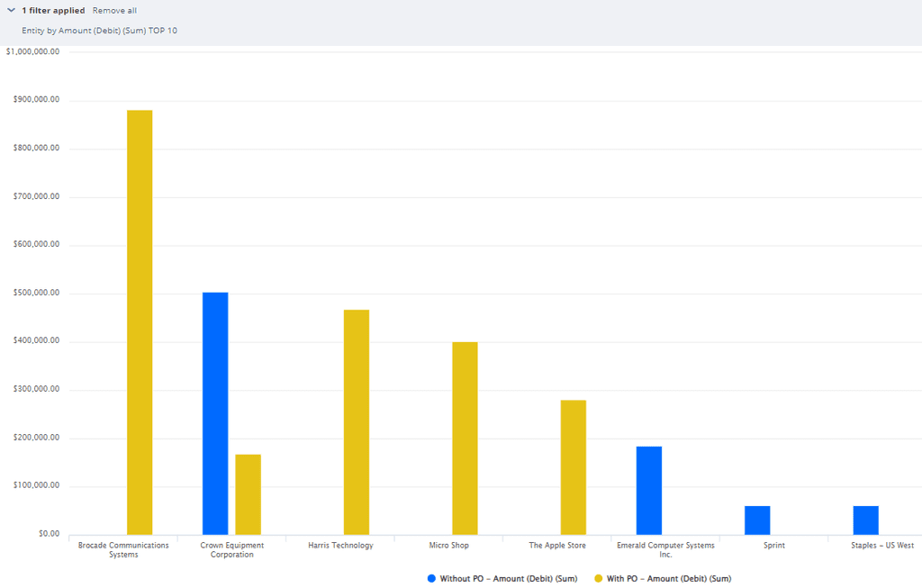Click the Emerald Computer Systems Inc. axis label
The image size is (922, 588).
(665, 550)
